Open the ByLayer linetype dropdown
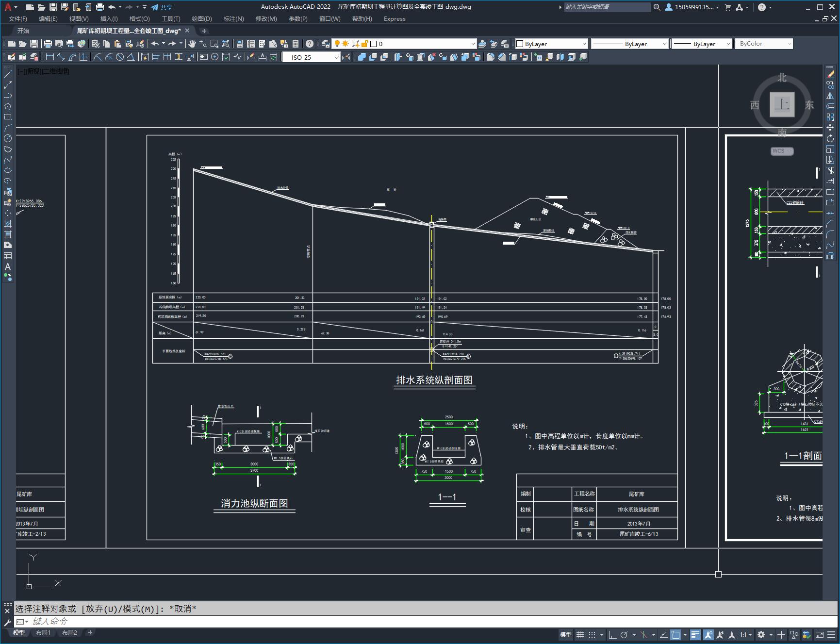 point(629,44)
